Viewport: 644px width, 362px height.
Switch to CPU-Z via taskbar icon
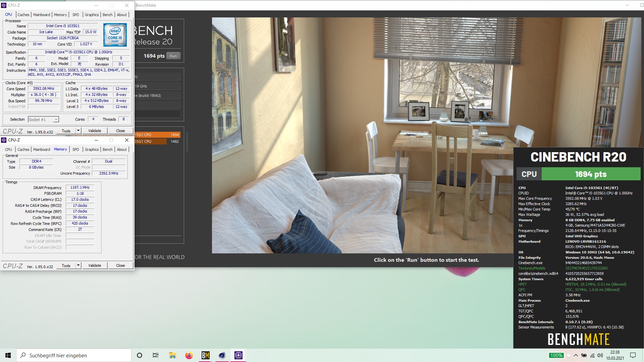pyautogui.click(x=238, y=355)
